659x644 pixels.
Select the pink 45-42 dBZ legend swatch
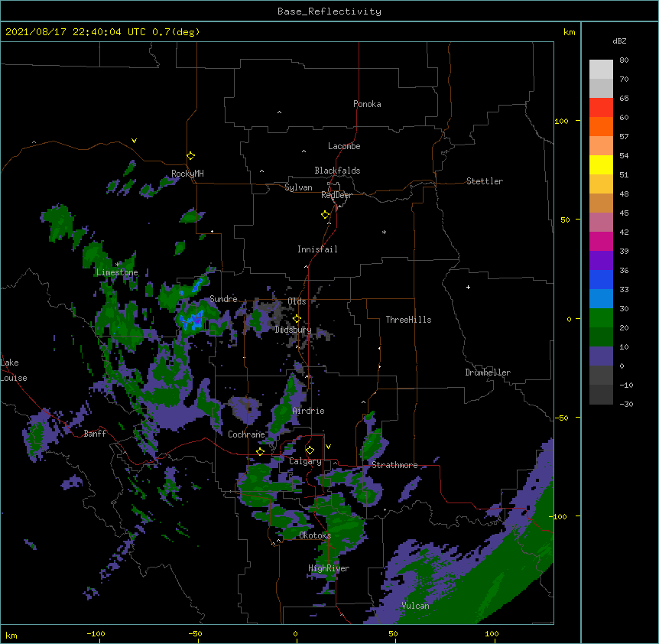point(601,223)
